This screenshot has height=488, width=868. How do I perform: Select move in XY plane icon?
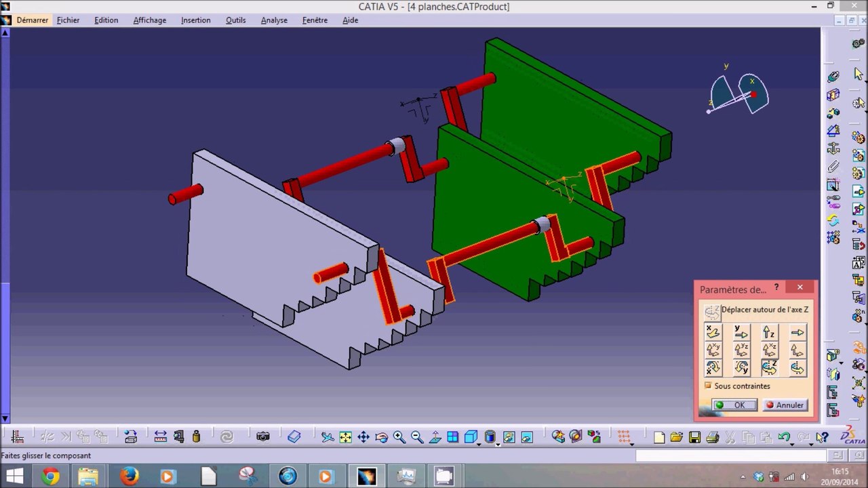pos(713,350)
